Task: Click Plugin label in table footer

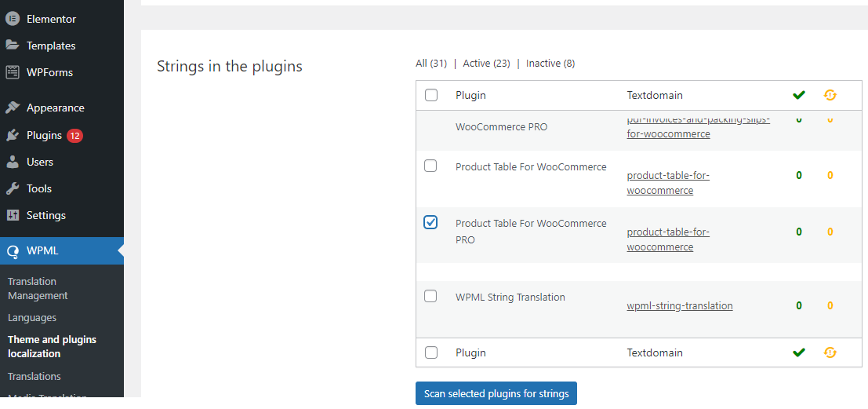Action: 470,352
